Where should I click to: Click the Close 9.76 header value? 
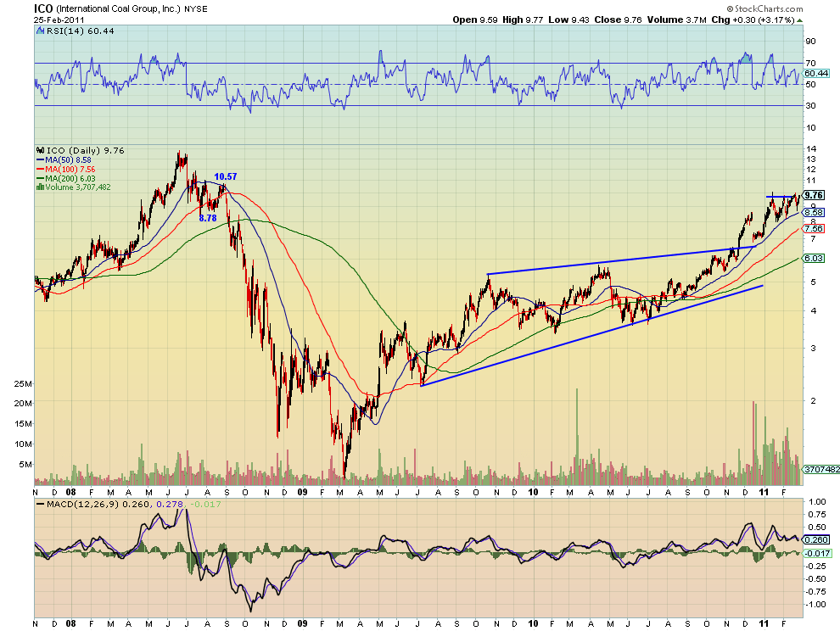[618, 20]
